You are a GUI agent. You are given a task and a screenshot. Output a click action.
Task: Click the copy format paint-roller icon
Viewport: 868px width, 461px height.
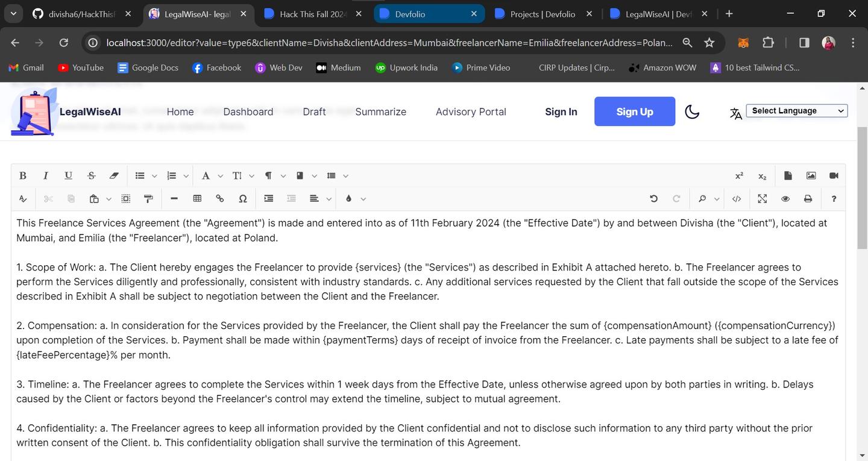click(148, 198)
